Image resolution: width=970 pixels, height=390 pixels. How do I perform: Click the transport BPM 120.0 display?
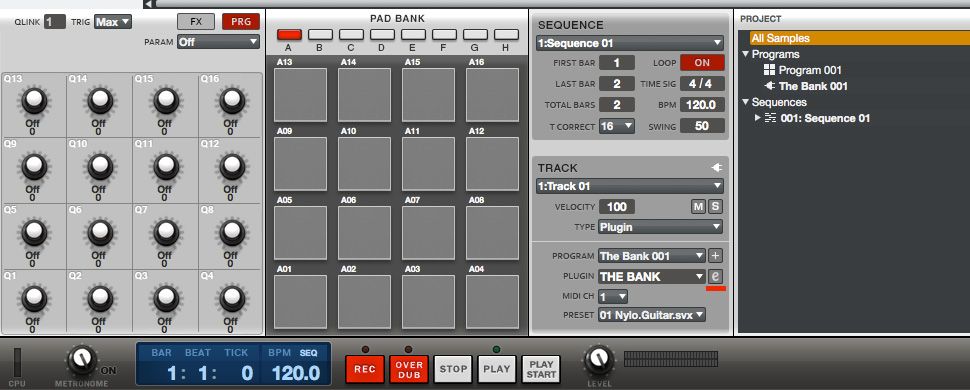296,373
